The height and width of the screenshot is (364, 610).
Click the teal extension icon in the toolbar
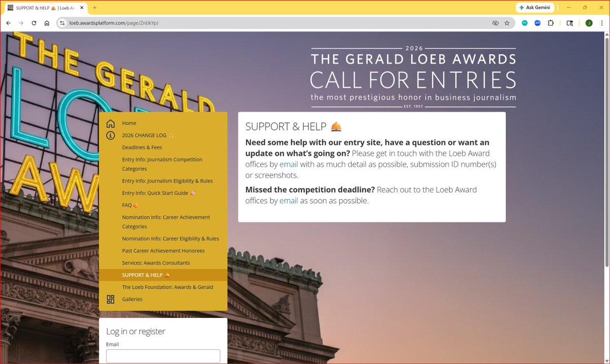525,23
